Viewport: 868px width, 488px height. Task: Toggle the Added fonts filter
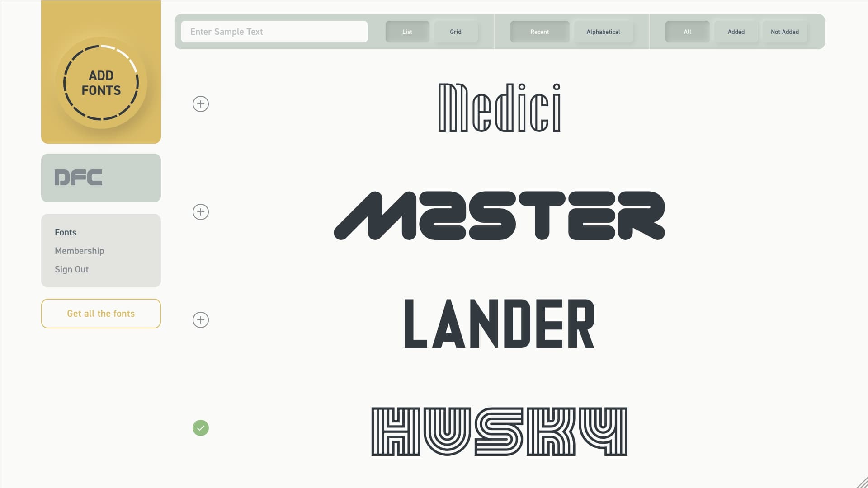point(736,31)
